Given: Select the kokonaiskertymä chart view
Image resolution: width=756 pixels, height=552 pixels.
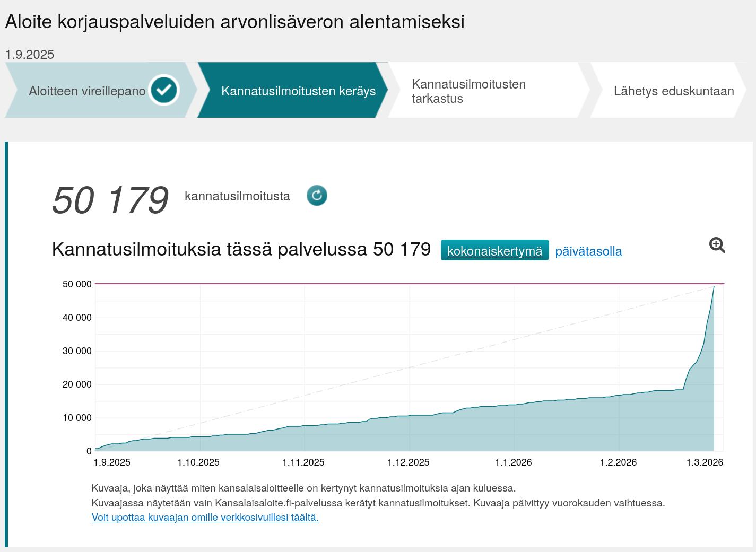Looking at the screenshot, I should [494, 251].
